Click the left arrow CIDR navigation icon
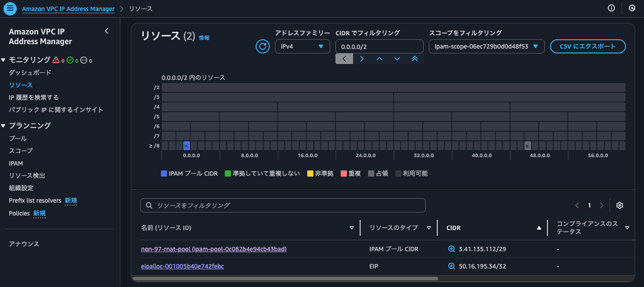644x287 pixels. tap(344, 58)
